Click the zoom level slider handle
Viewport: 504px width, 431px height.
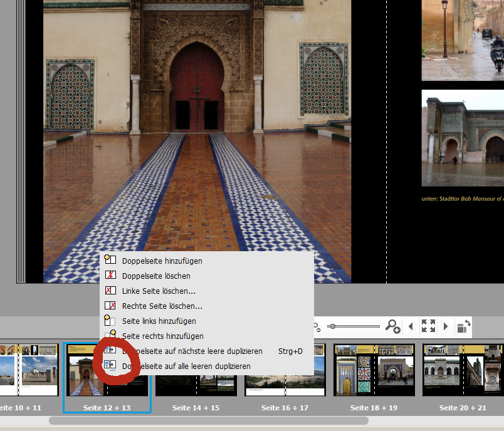[x=332, y=326]
